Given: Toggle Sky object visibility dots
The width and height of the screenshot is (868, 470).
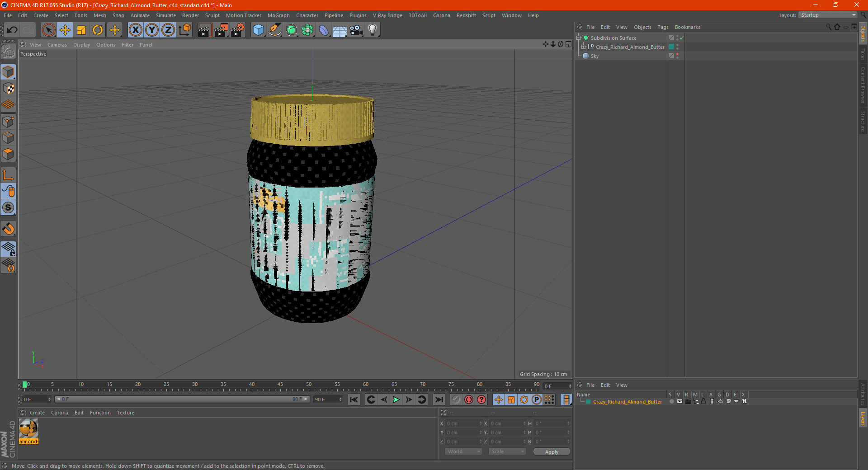Looking at the screenshot, I should tap(677, 56).
